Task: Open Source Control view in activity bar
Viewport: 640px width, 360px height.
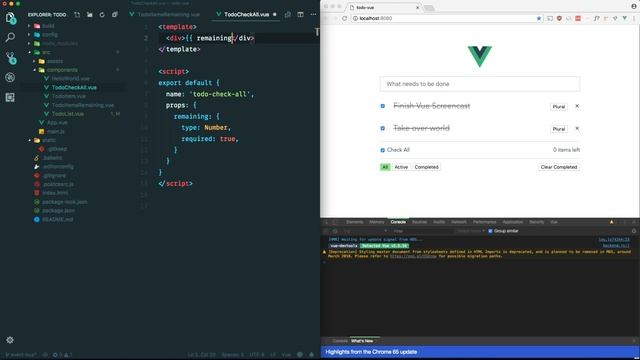Action: [x=10, y=58]
